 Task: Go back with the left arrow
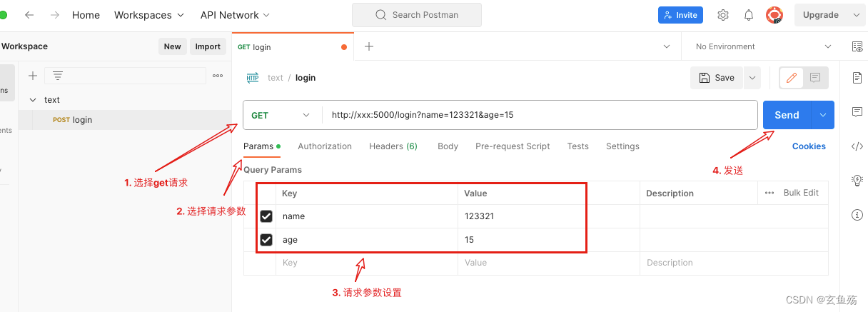click(29, 14)
